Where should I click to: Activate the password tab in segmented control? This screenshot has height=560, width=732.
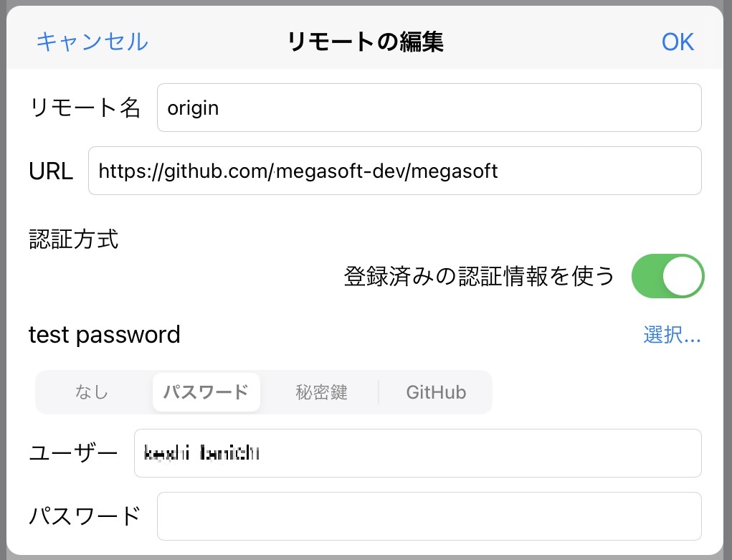(206, 391)
